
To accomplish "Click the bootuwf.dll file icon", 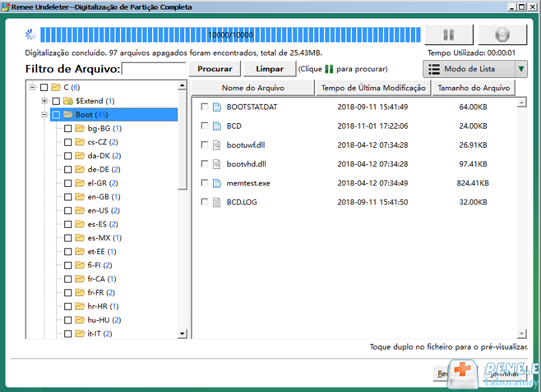I will click(216, 145).
